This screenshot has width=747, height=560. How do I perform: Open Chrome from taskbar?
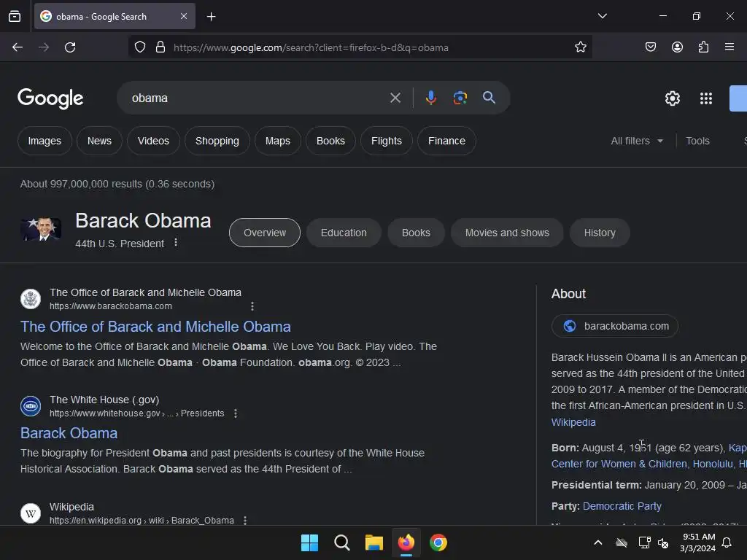coord(438,542)
